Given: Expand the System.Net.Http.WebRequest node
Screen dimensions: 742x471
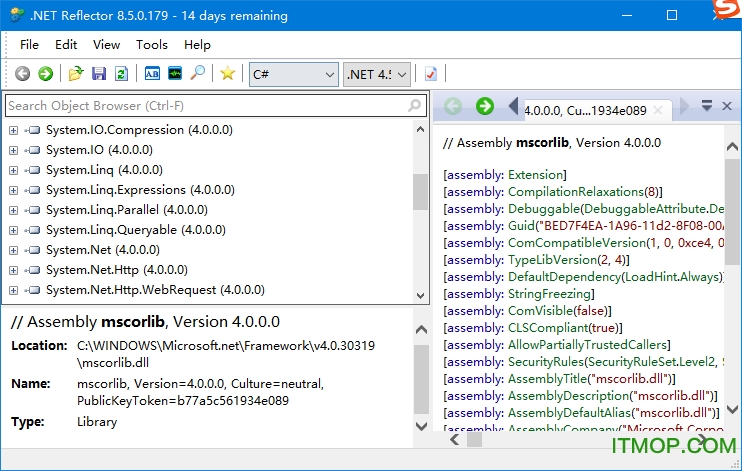Looking at the screenshot, I should (x=13, y=290).
